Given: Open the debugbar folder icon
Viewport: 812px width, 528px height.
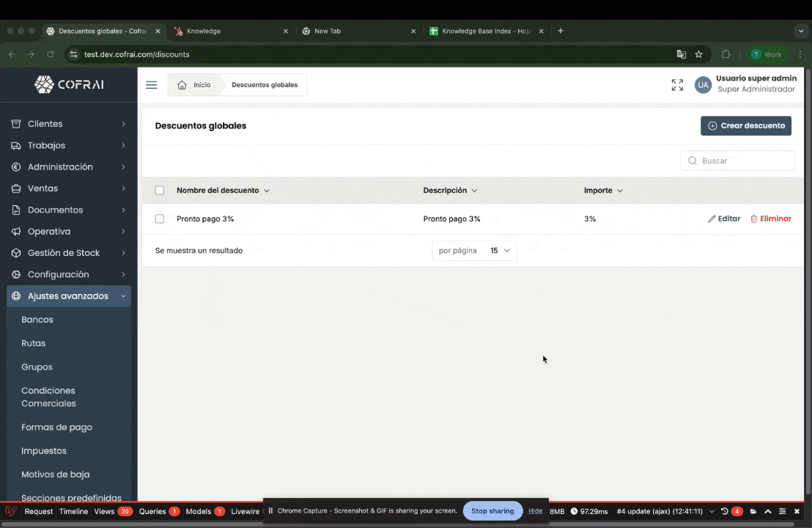Looking at the screenshot, I should (753, 511).
